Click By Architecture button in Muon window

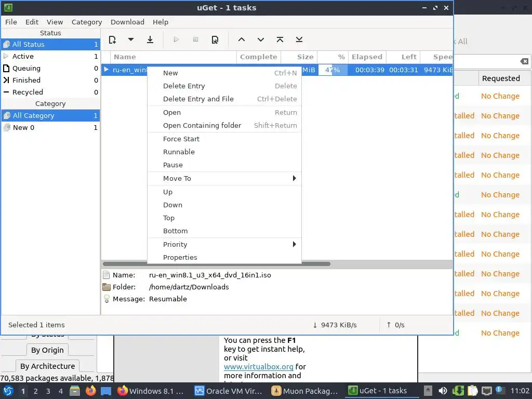tap(47, 366)
